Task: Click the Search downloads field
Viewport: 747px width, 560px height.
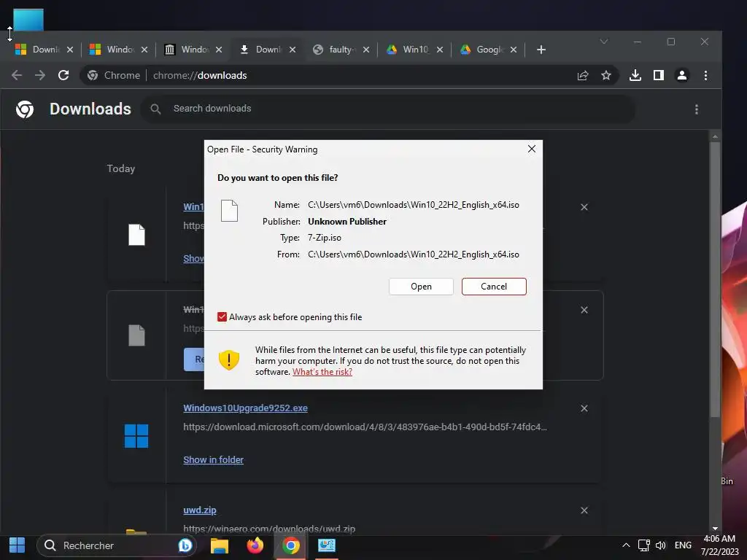Action: click(388, 109)
